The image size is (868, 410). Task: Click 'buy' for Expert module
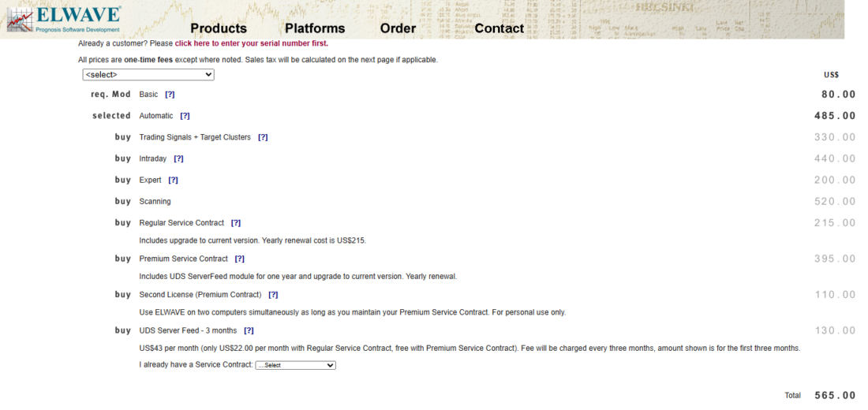[x=123, y=180]
